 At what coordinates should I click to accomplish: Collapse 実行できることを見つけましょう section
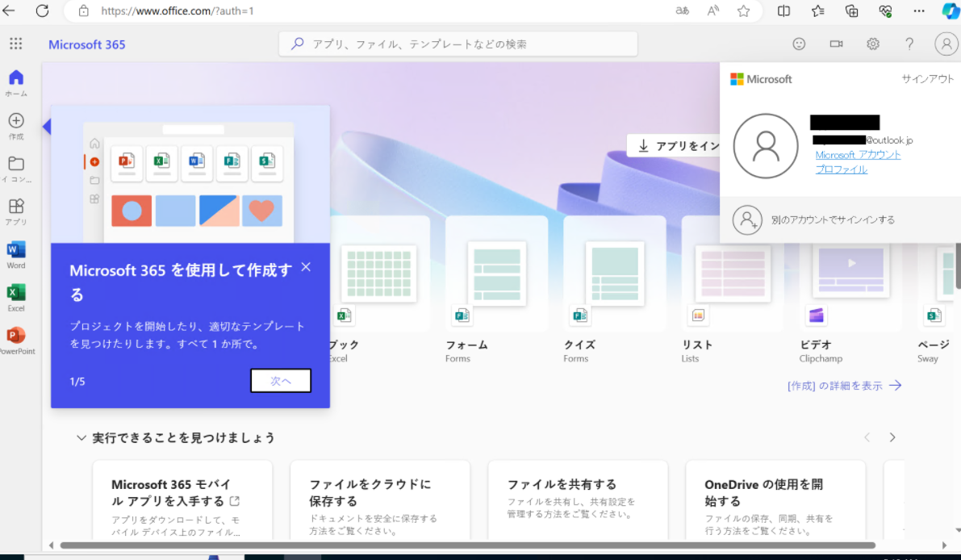click(x=81, y=437)
